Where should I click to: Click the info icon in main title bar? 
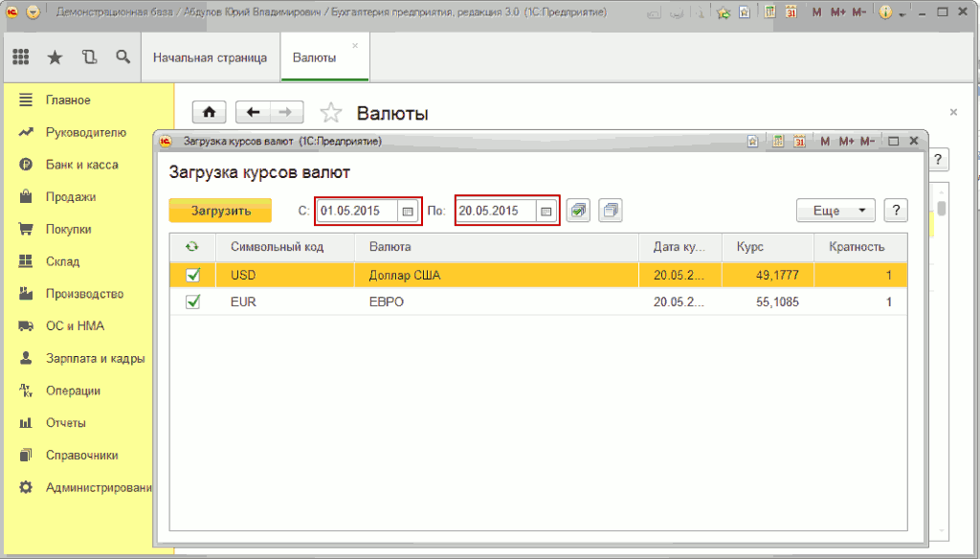point(885,11)
